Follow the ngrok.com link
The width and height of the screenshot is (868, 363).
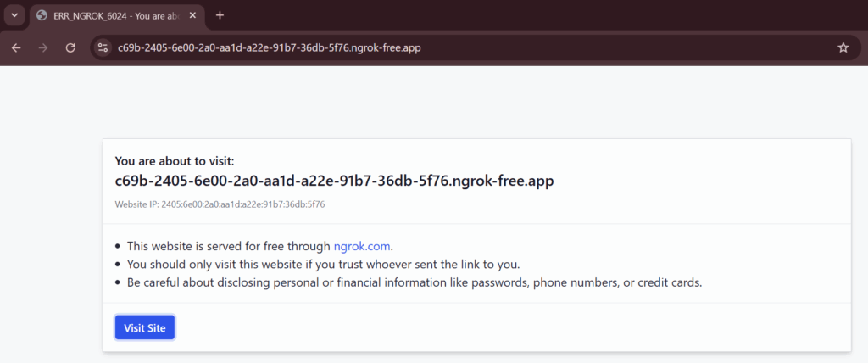point(361,246)
